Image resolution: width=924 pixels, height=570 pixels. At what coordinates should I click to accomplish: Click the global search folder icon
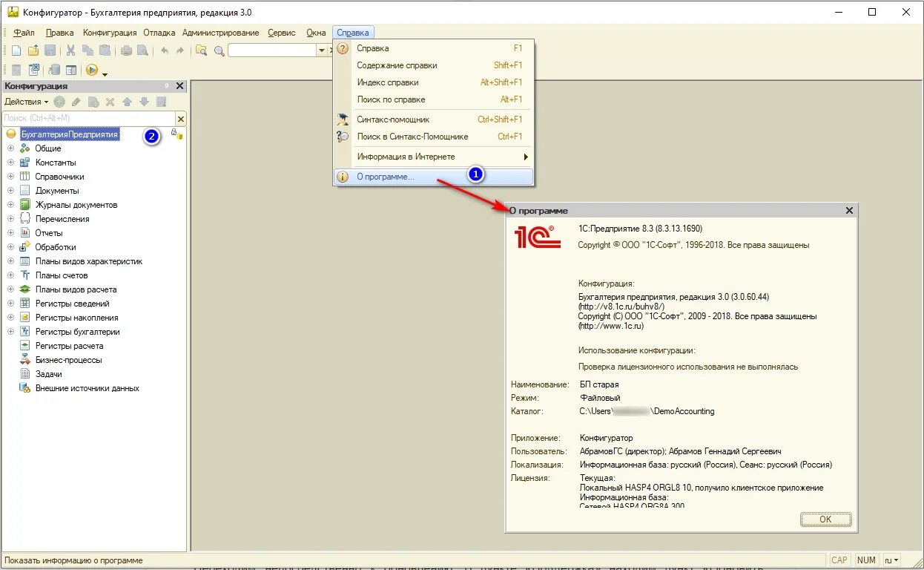click(201, 50)
